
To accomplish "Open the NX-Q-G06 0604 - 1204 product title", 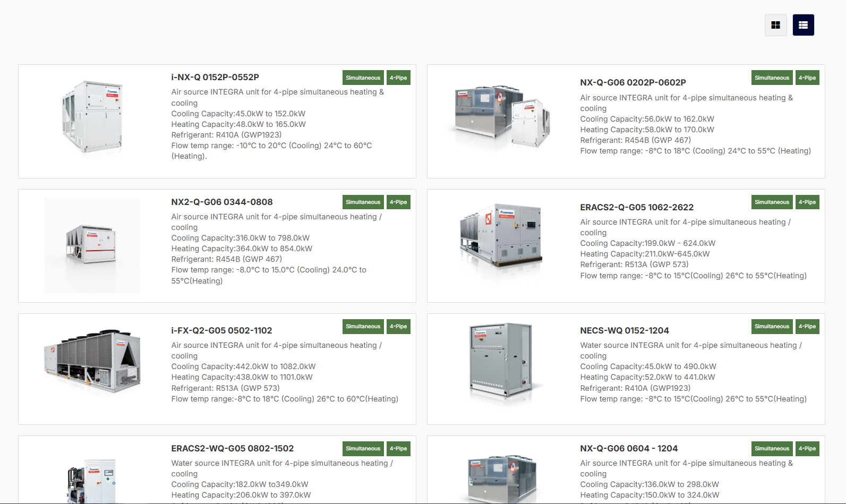I will coord(629,448).
